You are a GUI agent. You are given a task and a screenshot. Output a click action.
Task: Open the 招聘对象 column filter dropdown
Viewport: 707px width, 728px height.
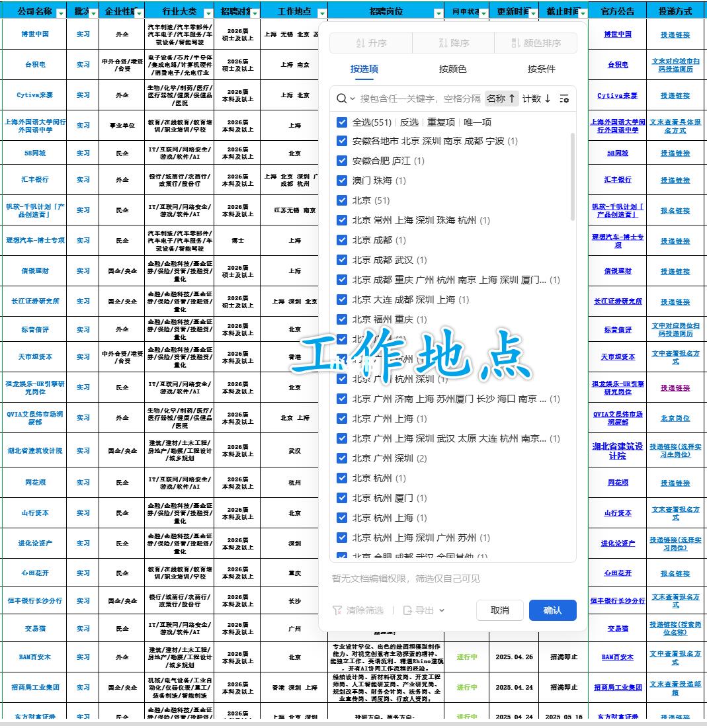coord(255,13)
